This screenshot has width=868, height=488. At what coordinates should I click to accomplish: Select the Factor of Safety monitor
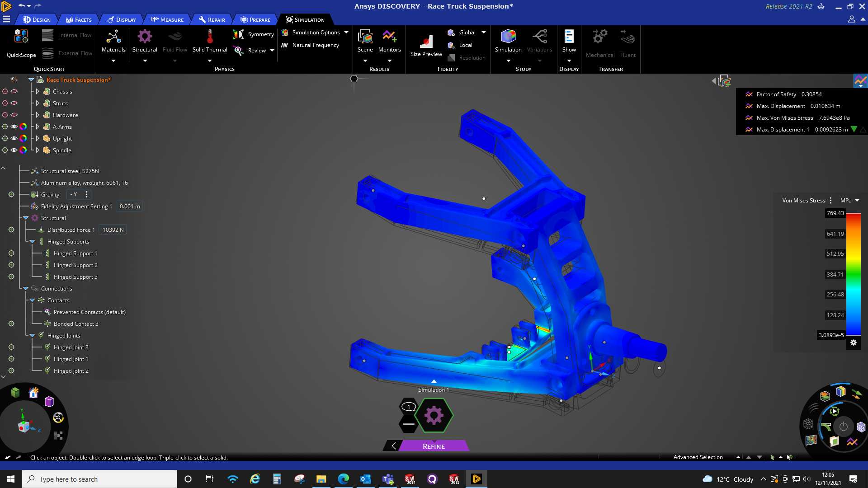(783, 94)
